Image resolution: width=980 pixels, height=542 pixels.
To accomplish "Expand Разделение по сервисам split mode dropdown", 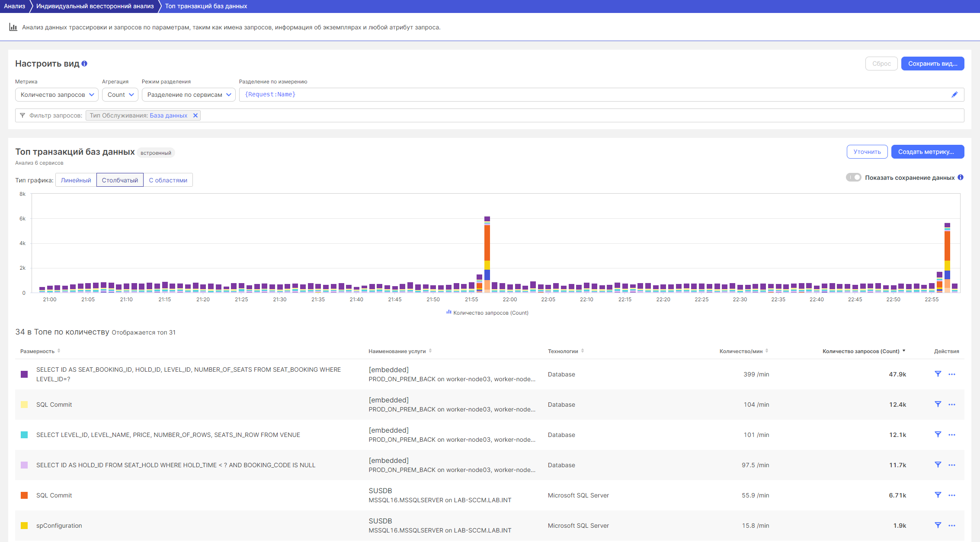I will [189, 95].
